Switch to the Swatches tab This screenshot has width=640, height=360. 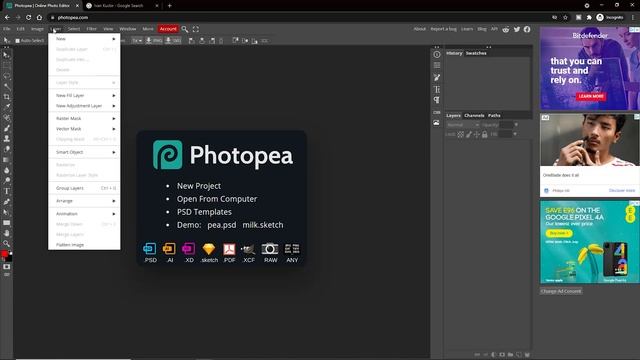click(x=476, y=53)
